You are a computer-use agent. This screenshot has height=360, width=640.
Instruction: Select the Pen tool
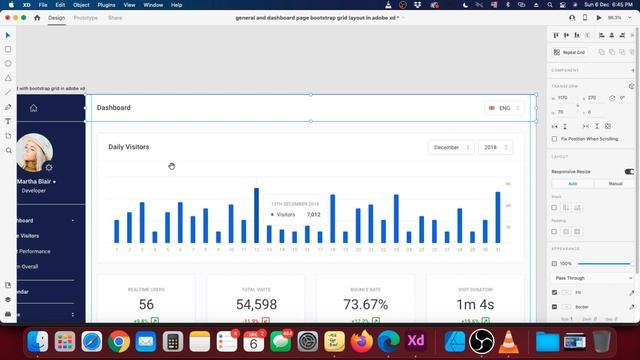tap(8, 107)
